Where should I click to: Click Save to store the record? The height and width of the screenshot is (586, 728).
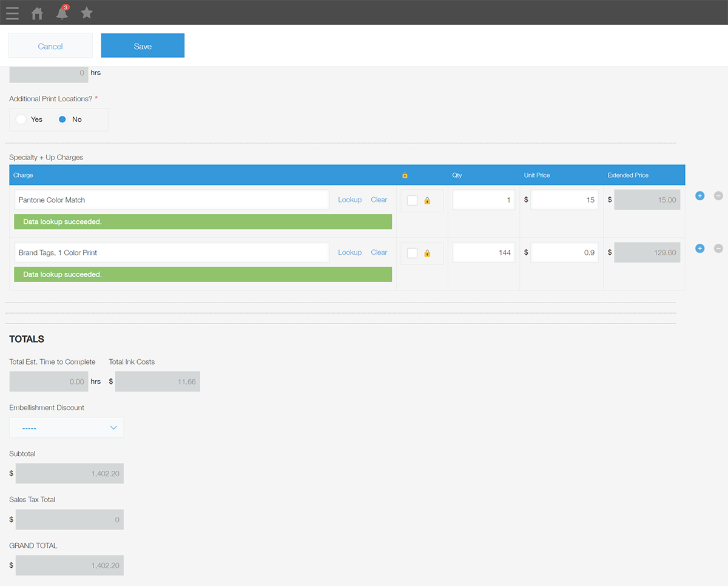(143, 46)
